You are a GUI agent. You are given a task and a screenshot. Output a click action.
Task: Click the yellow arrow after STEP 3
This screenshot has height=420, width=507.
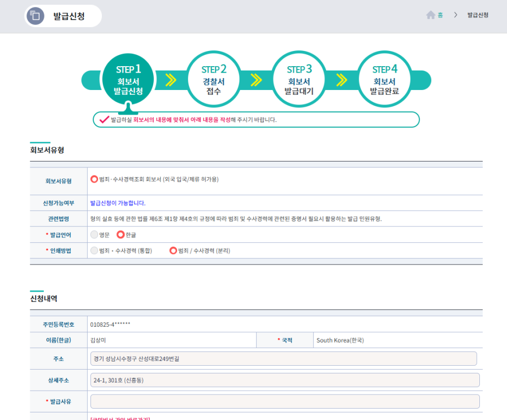coord(341,80)
